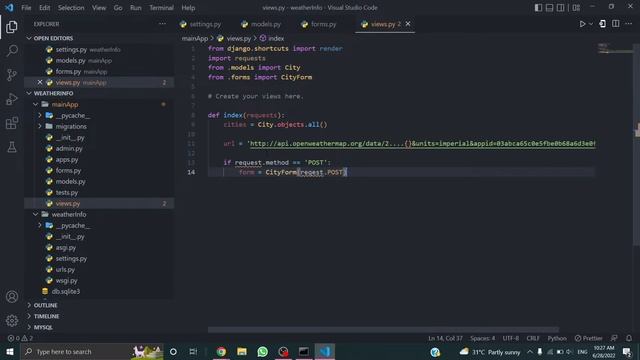Open the Search view in activity bar
This screenshot has width=640, height=360.
(x=12, y=51)
